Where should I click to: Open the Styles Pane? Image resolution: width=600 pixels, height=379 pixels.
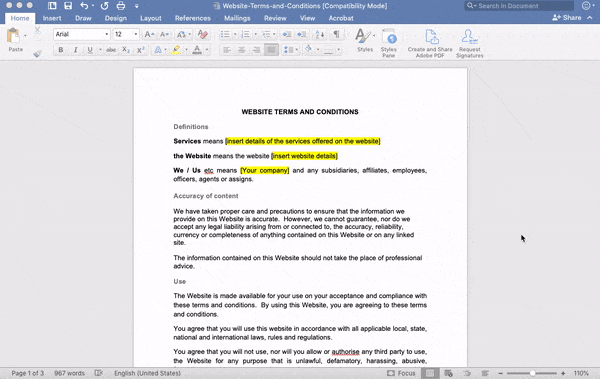[x=388, y=43]
